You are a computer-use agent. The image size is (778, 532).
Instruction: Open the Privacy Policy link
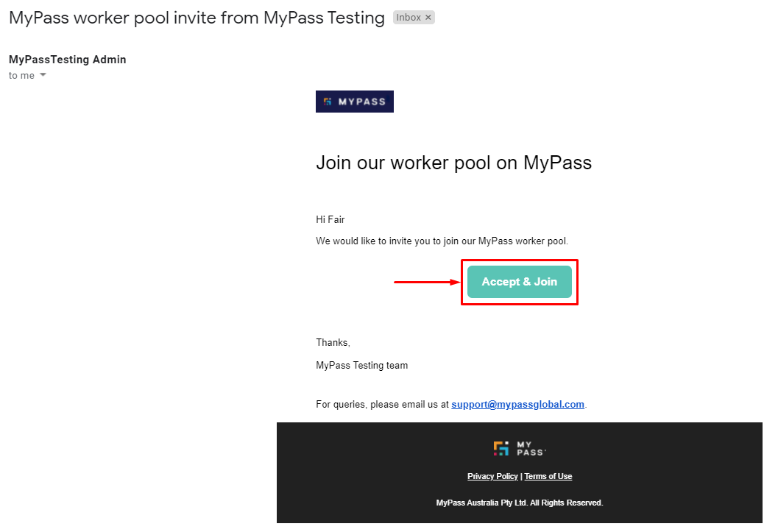point(492,476)
